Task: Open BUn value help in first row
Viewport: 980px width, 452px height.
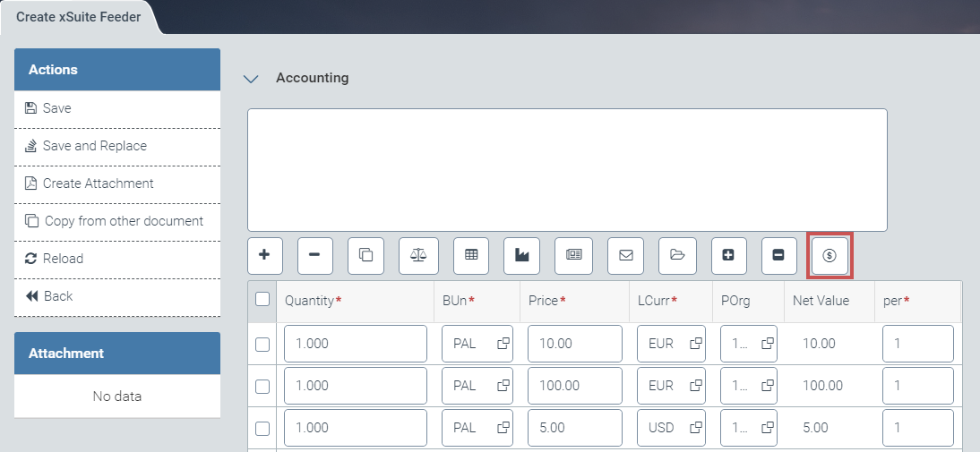Action: [503, 344]
